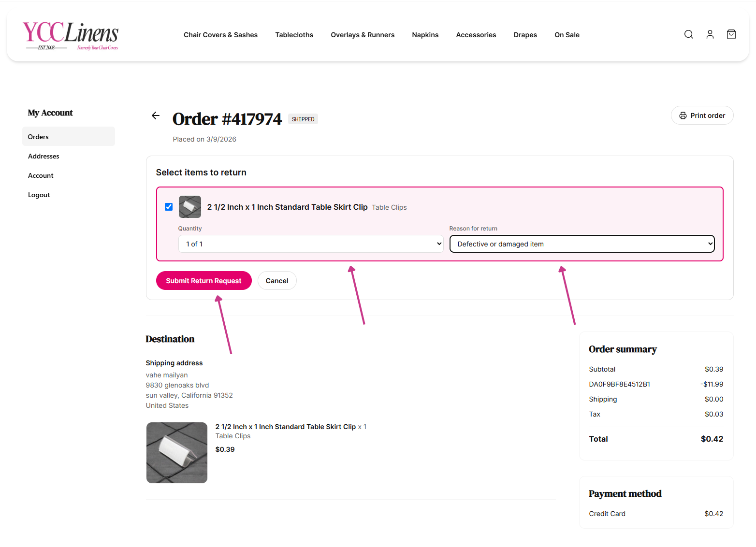Viewport: 756px width, 547px height.
Task: Click large skirt clip product image
Action: click(177, 453)
